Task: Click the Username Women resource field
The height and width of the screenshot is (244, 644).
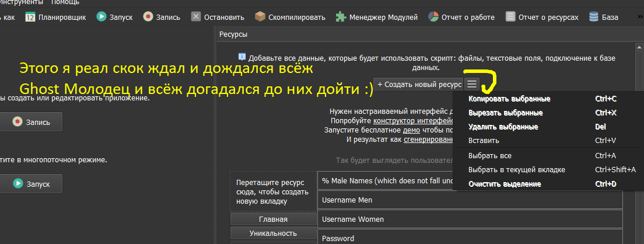Action: coord(470,219)
